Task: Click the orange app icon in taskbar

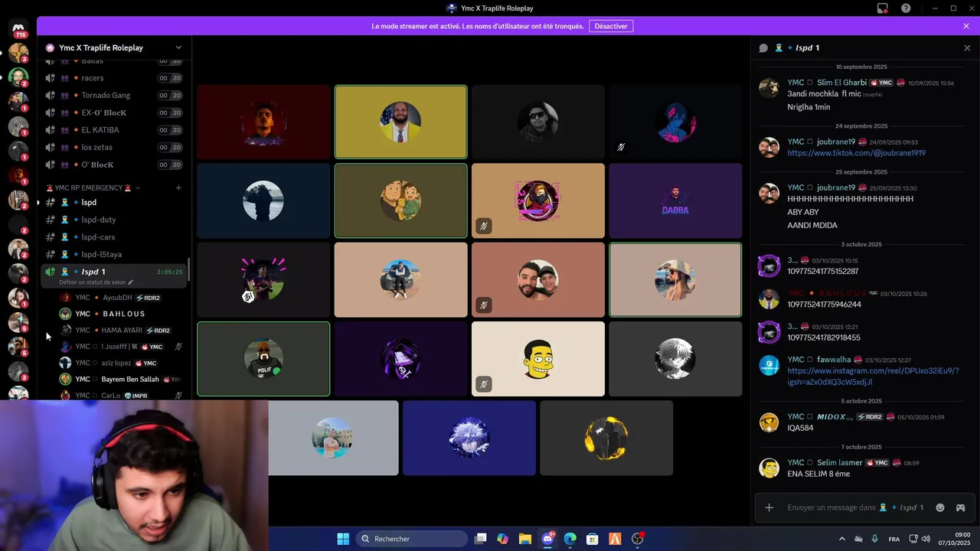Action: click(x=615, y=539)
